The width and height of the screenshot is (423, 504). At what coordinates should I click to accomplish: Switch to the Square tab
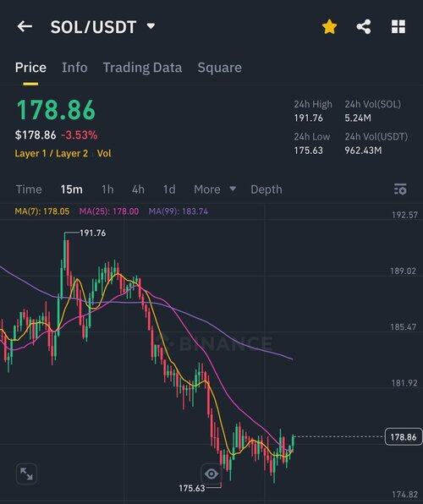[x=220, y=68]
